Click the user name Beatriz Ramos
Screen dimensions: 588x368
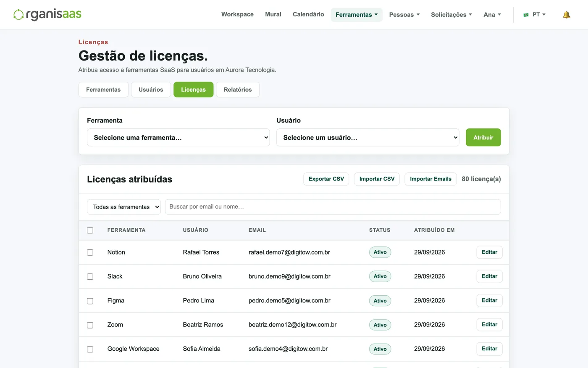tap(203, 325)
